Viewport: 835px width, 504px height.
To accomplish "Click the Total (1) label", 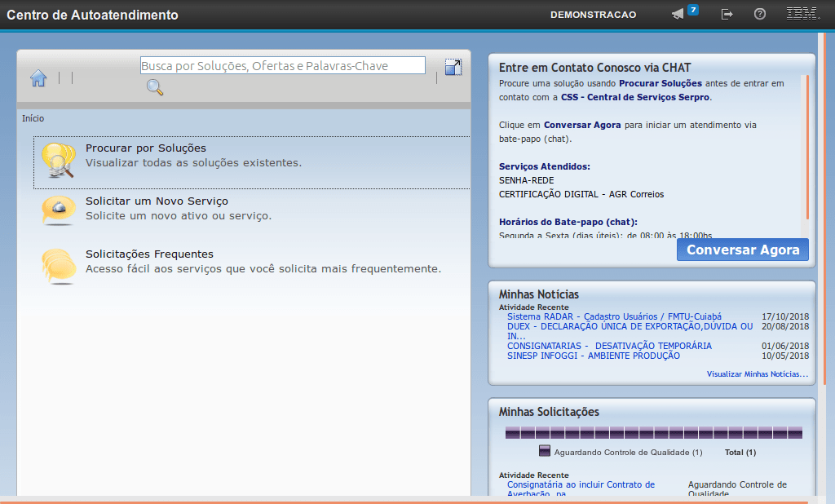I will [x=740, y=453].
